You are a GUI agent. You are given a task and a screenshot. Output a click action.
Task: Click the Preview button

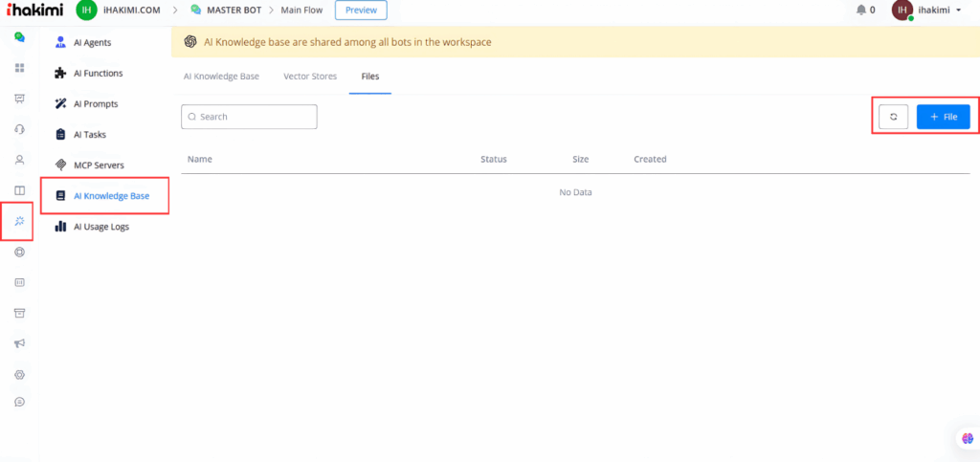tap(361, 11)
